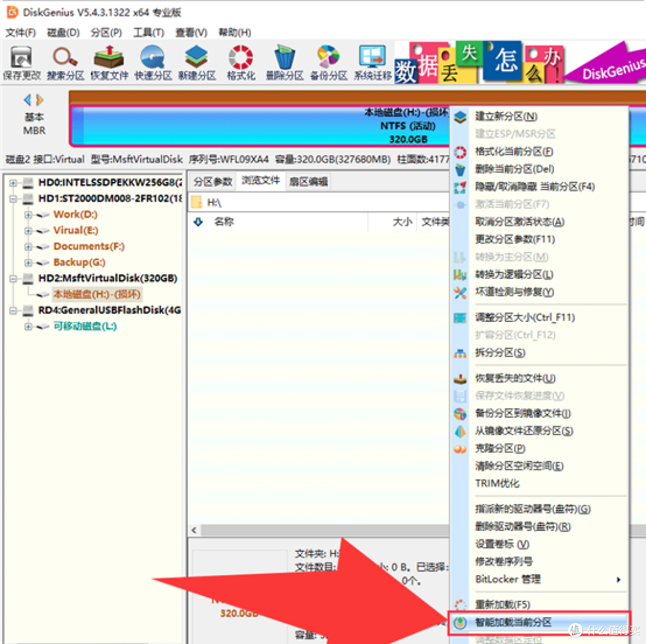Click the folder icon beside H:\ path
646x644 pixels.
[197, 202]
